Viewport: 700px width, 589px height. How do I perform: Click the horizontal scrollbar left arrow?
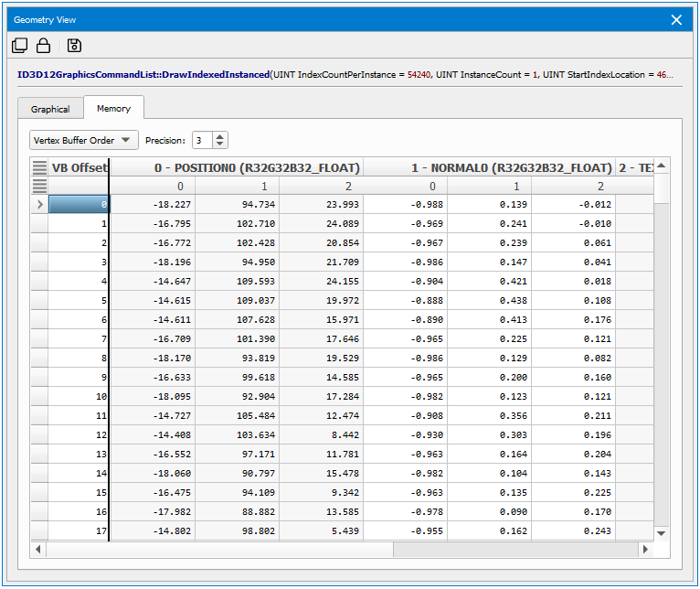click(38, 550)
